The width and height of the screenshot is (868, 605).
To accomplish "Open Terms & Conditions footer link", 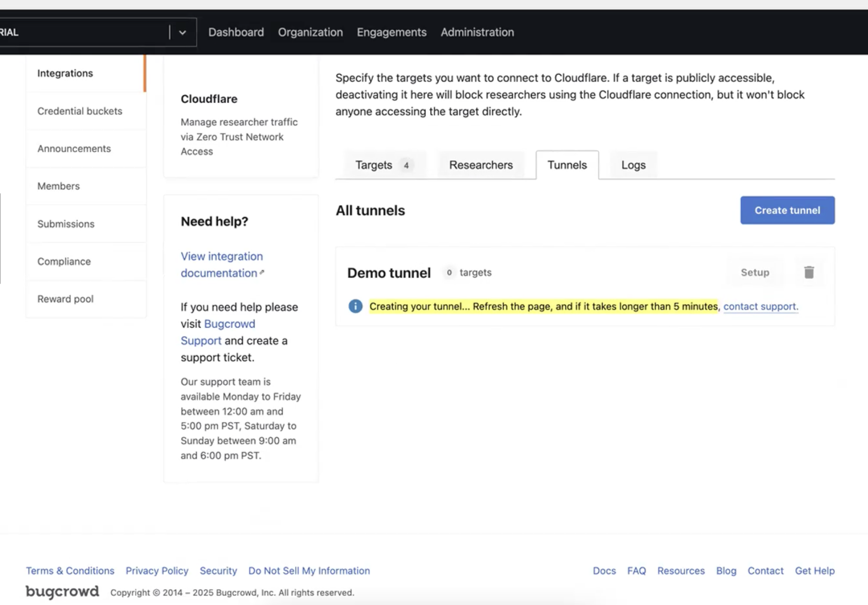I will [x=70, y=571].
